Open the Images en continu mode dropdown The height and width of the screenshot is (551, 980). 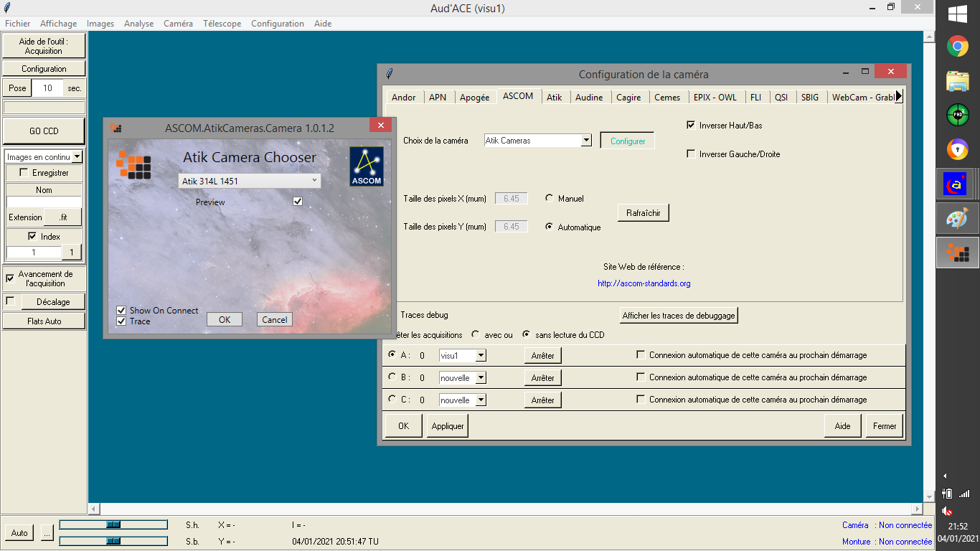tap(77, 157)
